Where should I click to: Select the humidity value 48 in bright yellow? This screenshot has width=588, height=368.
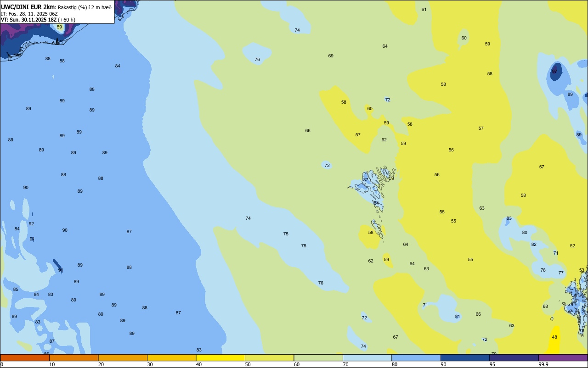click(x=554, y=337)
